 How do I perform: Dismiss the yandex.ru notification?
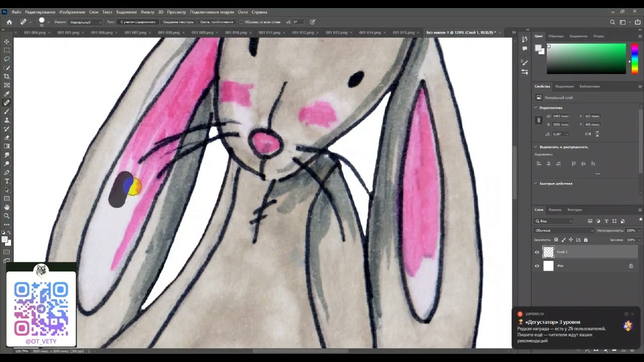(632, 314)
